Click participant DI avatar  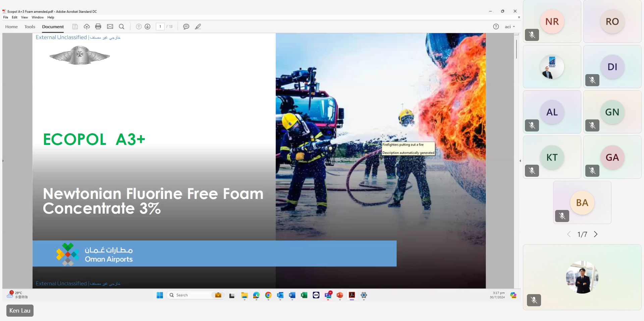pyautogui.click(x=612, y=67)
